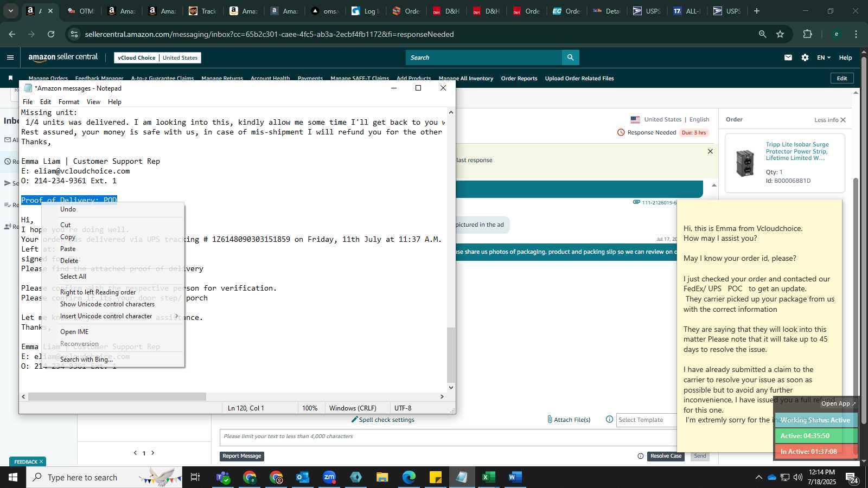Click the Edit button on favorites bar
The width and height of the screenshot is (868, 488).
click(x=842, y=78)
